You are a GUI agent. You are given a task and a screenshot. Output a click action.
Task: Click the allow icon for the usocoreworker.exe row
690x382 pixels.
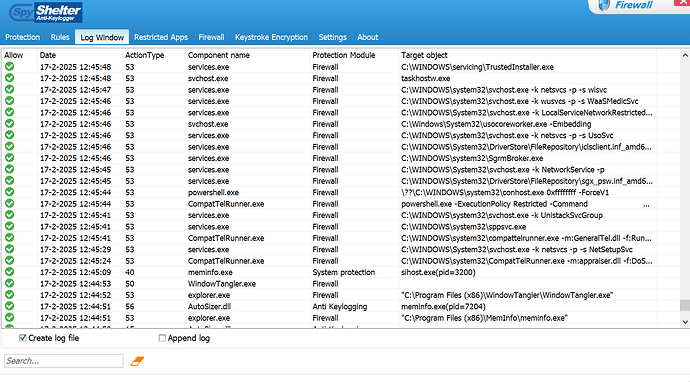tap(9, 124)
